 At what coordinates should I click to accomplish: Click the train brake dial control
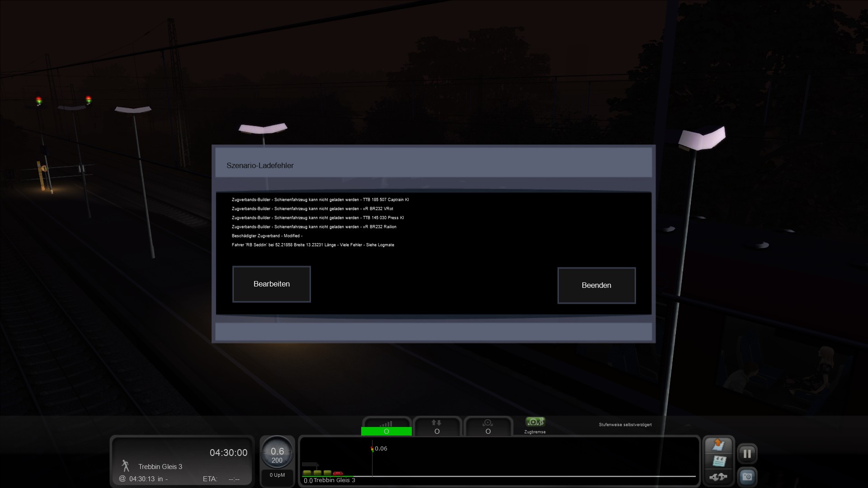(488, 427)
